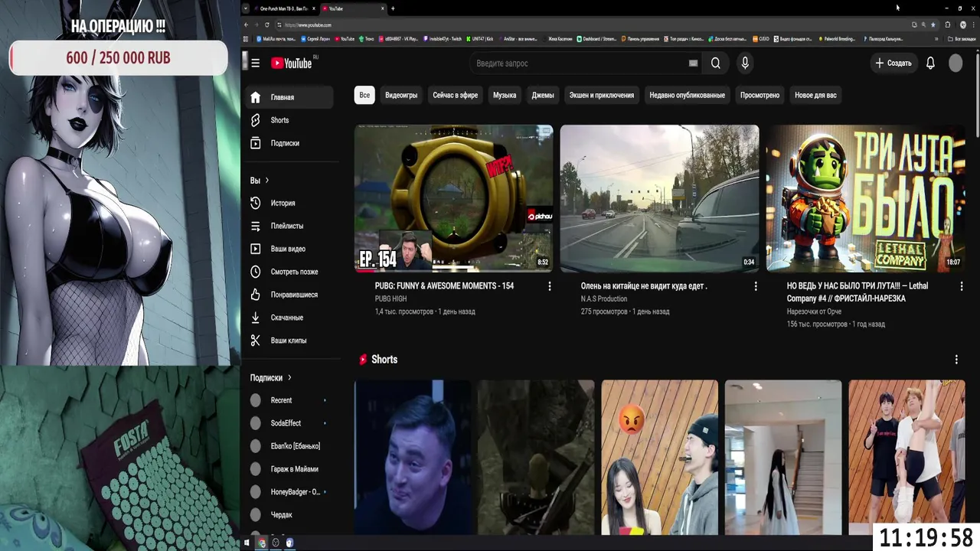Select the Все filter chip

pyautogui.click(x=364, y=95)
